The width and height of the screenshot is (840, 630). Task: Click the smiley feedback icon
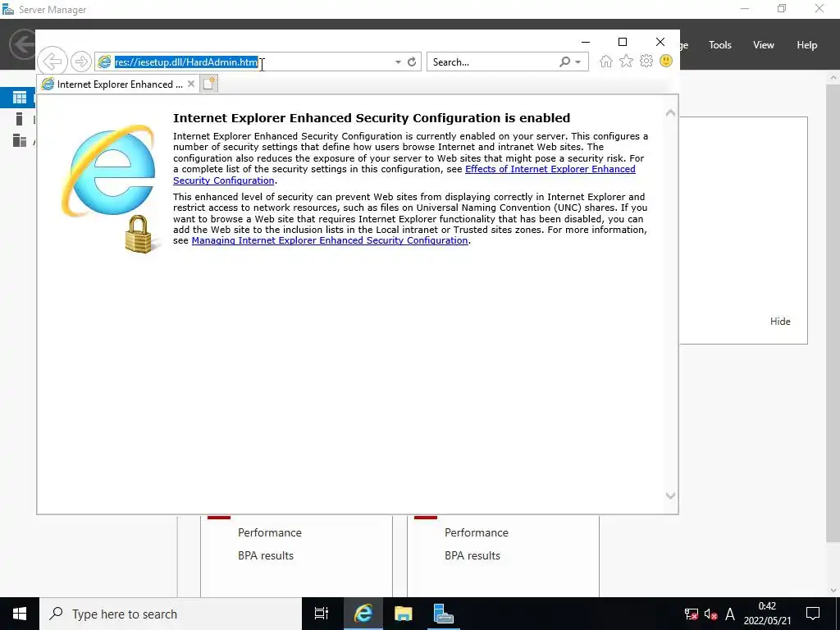(666, 61)
